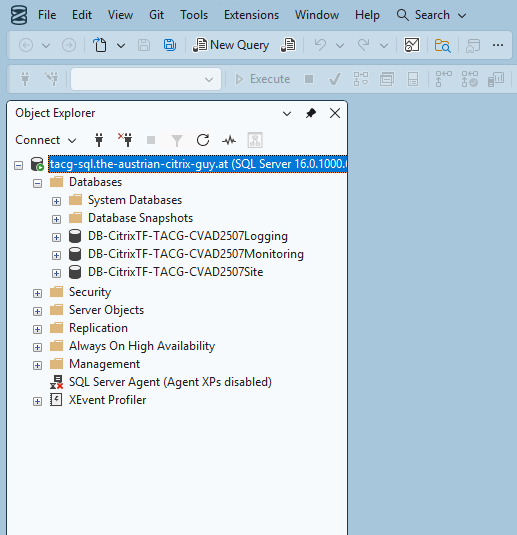Select SQL Server Agent (Agent XPs disabled)
This screenshot has height=535, width=517.
click(170, 382)
